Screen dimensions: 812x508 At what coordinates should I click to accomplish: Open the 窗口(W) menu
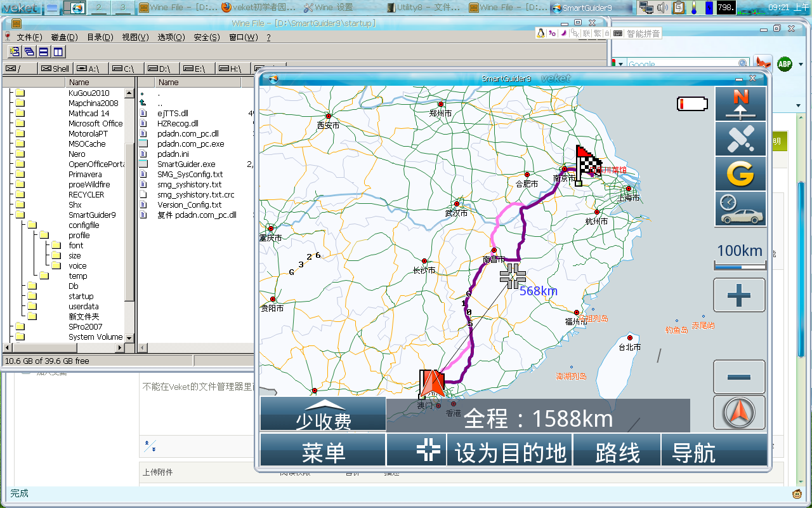coord(243,37)
